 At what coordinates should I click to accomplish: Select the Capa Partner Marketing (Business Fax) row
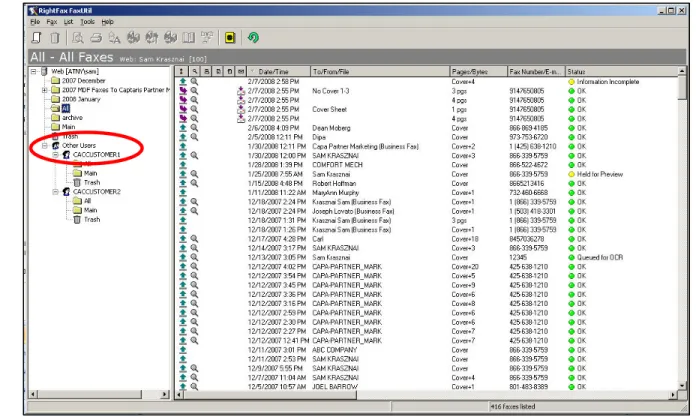tap(427, 147)
